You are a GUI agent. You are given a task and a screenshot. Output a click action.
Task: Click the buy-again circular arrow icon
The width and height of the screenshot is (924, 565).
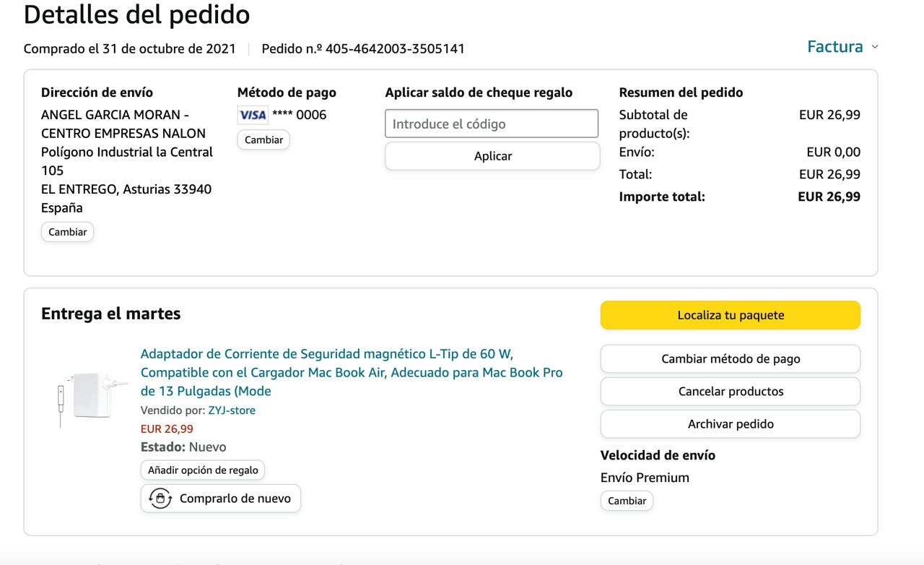[160, 499]
